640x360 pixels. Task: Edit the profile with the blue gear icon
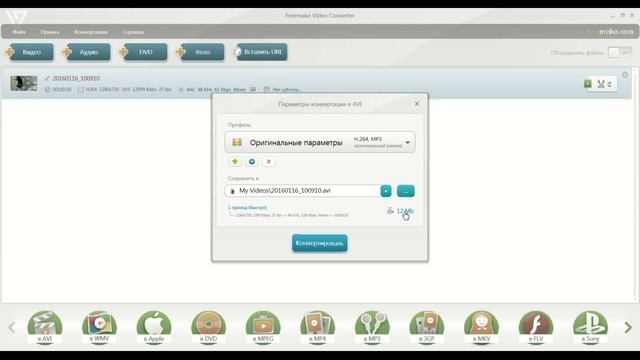[x=252, y=162]
